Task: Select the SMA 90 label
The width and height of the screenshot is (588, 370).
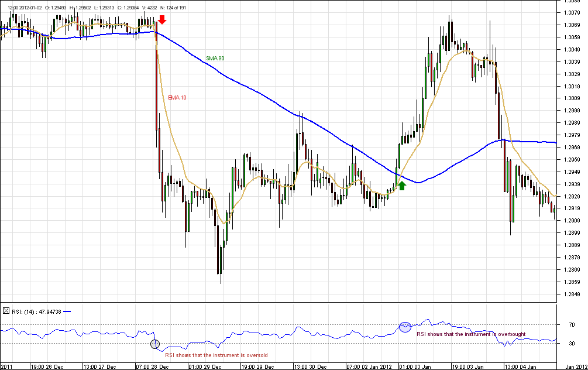Action: coord(215,59)
